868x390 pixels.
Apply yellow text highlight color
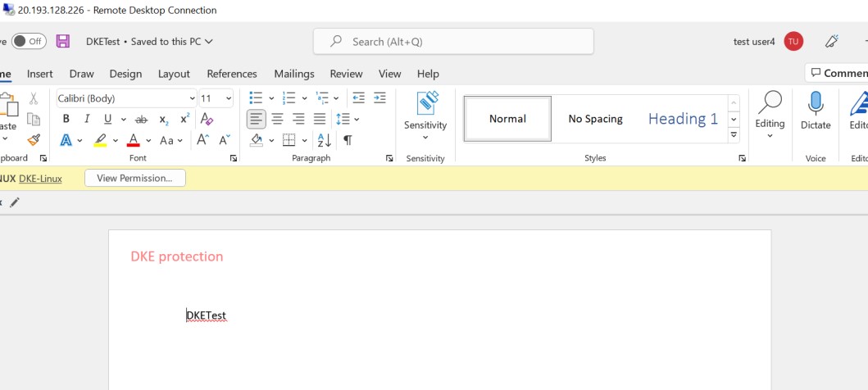coord(100,140)
